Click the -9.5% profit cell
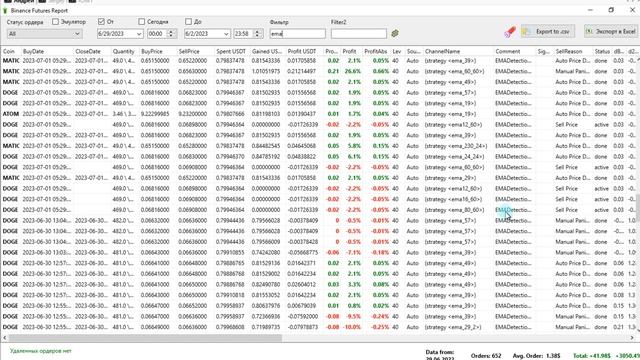Image resolution: width=640 pixels, height=360 pixels. [353, 316]
